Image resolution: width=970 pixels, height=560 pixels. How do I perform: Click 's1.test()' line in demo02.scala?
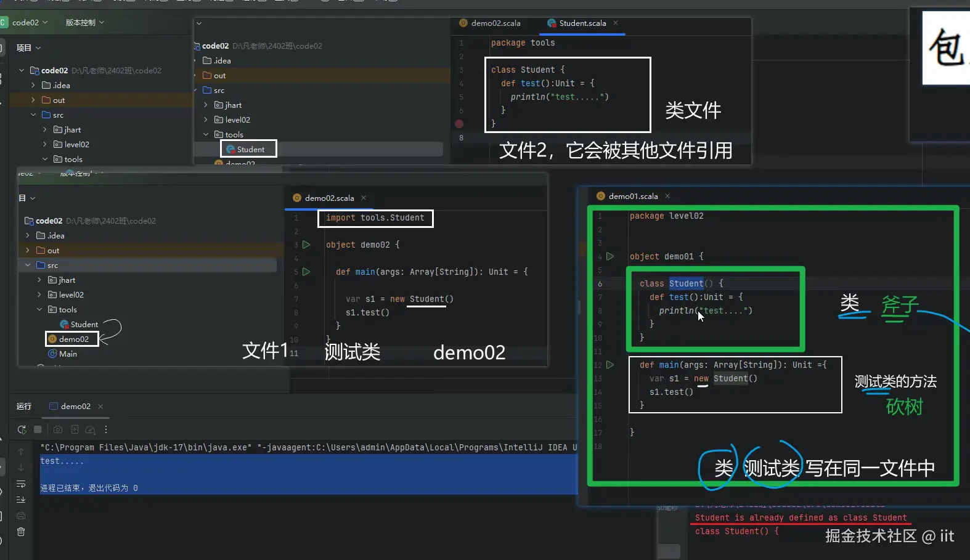(x=367, y=312)
